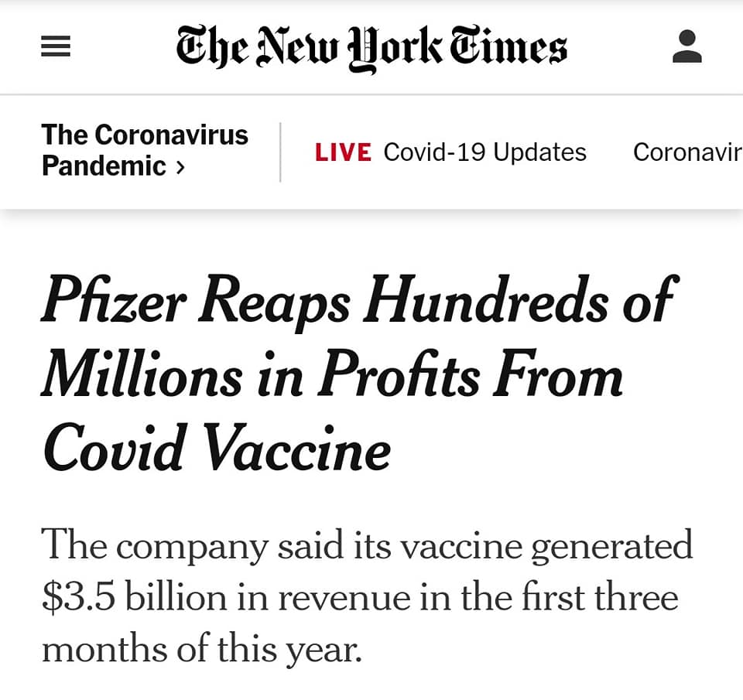Select the cut-off Coronavir tab at right
Viewport: 743px width, 700px height.
[687, 152]
